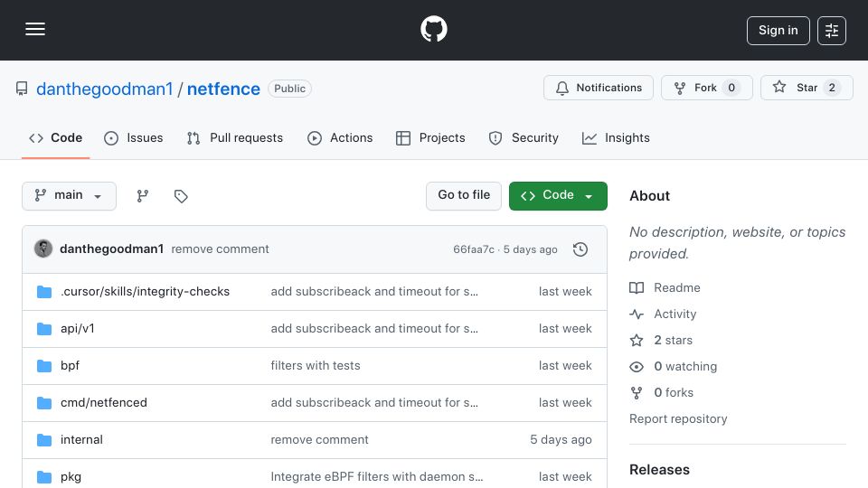Open the api/v1 folder
Screen dimensions: 868x488
pos(77,329)
